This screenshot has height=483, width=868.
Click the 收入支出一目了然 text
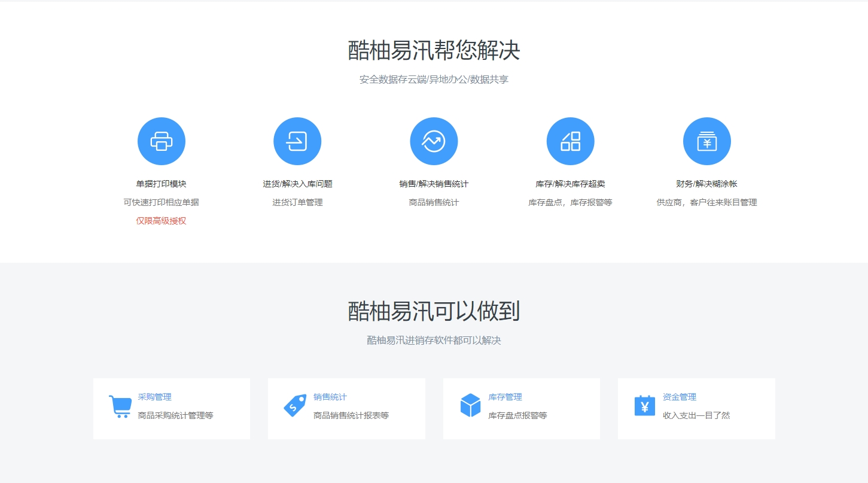click(x=696, y=415)
